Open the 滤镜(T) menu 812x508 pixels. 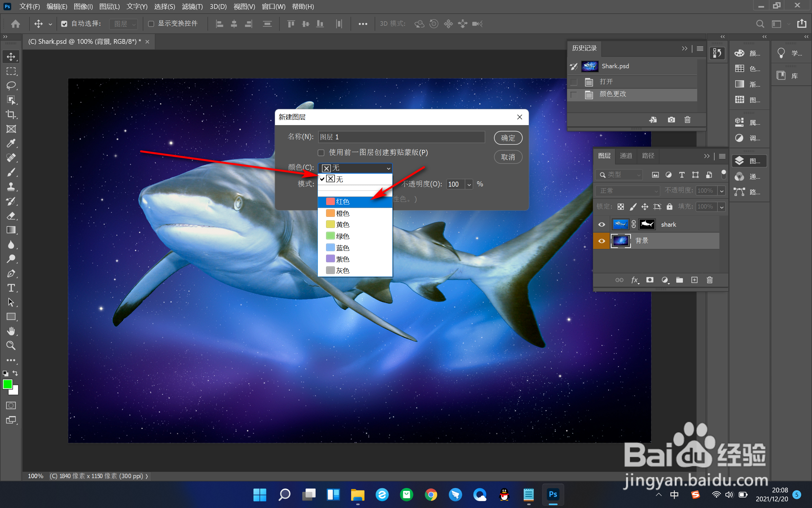pyautogui.click(x=192, y=6)
